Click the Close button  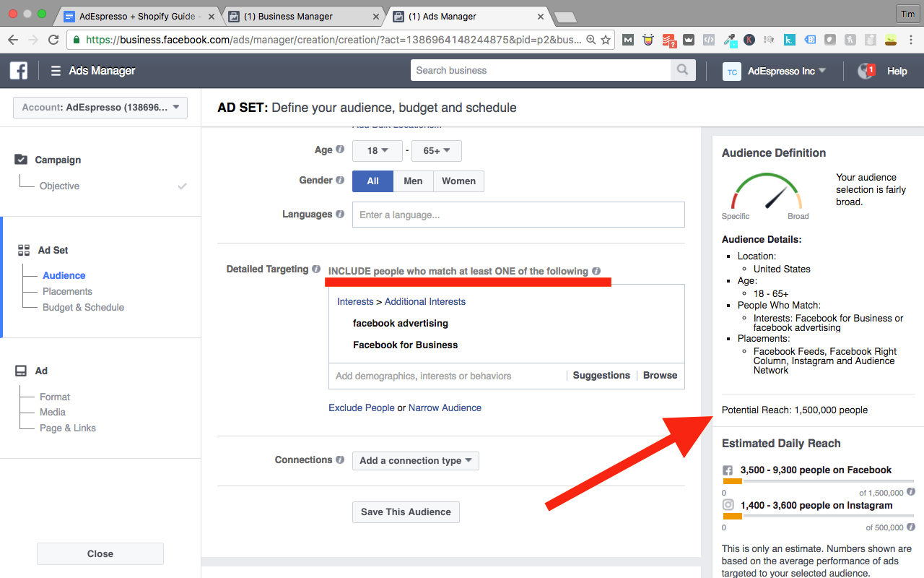pyautogui.click(x=100, y=553)
